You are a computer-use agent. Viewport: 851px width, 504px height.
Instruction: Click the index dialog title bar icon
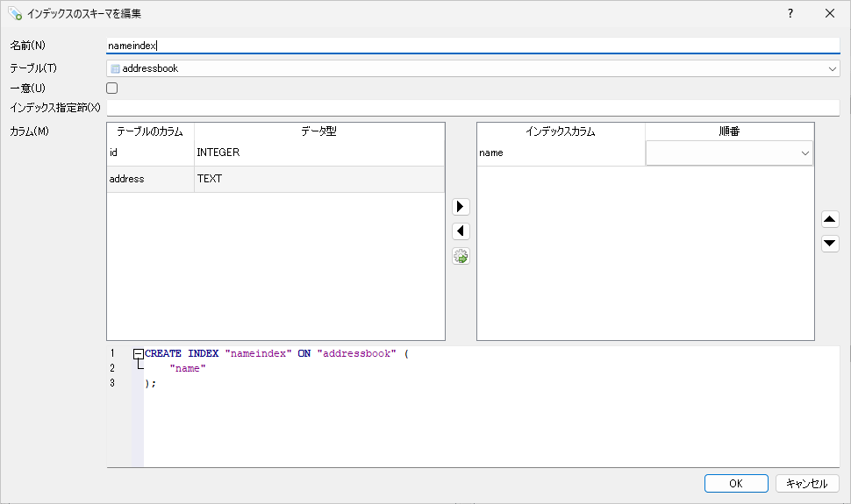(x=15, y=13)
